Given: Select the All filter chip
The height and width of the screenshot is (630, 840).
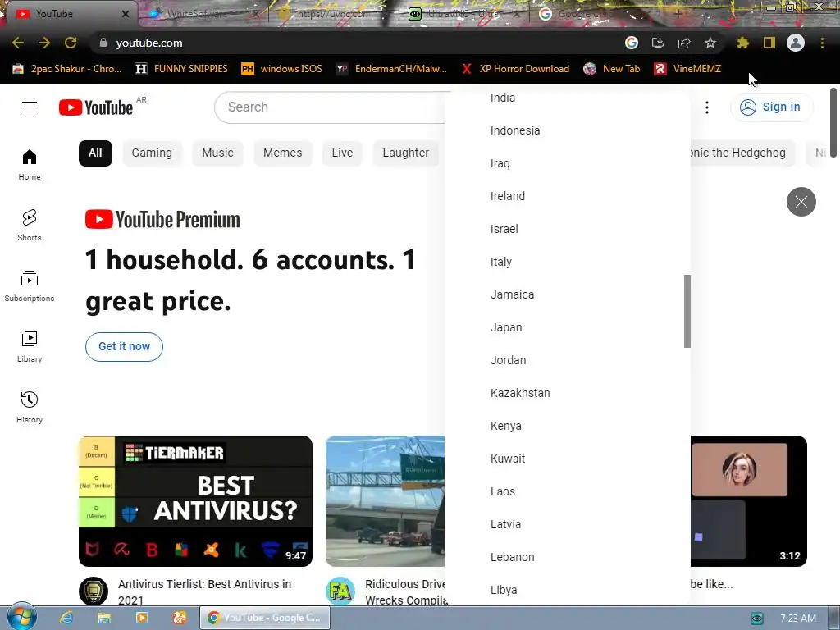Looking at the screenshot, I should 95,153.
